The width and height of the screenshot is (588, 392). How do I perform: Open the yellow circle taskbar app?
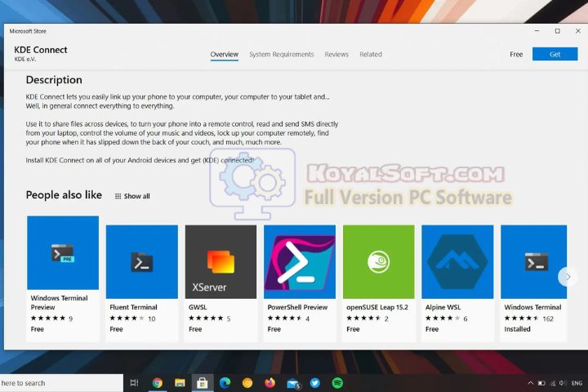247,383
